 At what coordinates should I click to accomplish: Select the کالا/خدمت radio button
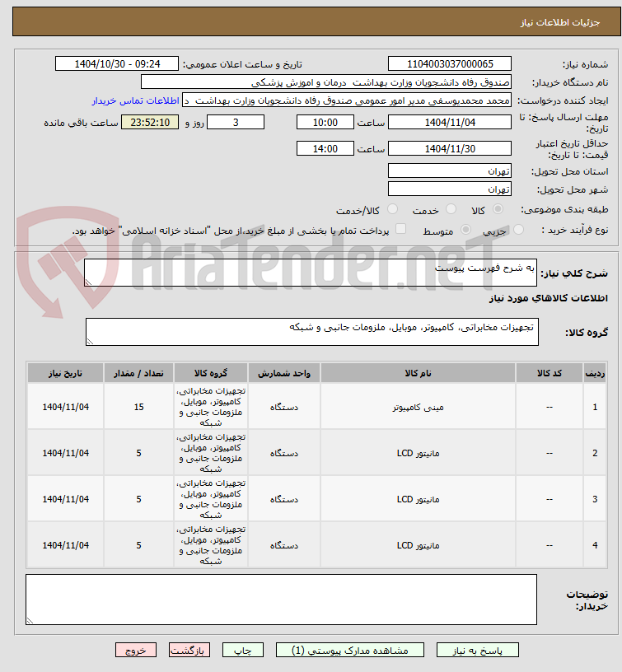pos(392,209)
